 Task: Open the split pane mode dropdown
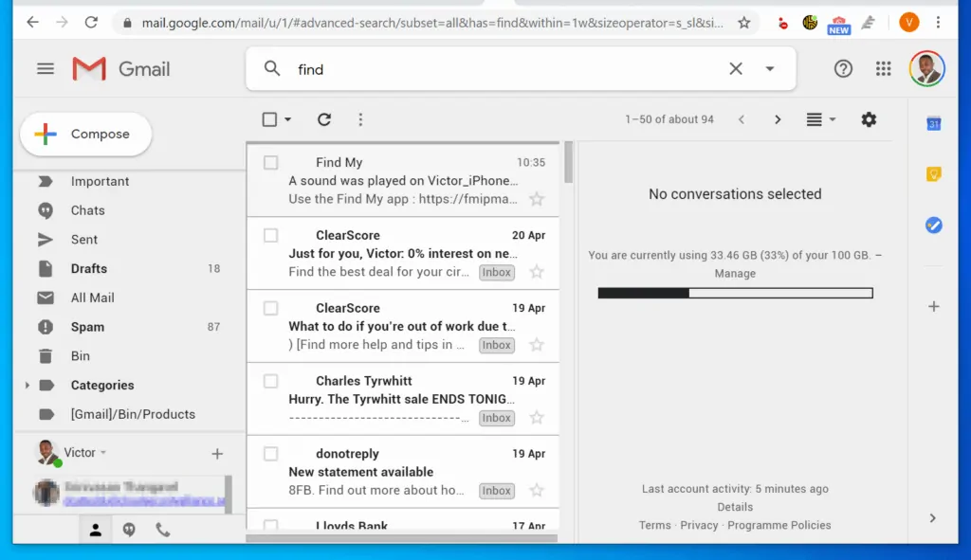point(821,119)
